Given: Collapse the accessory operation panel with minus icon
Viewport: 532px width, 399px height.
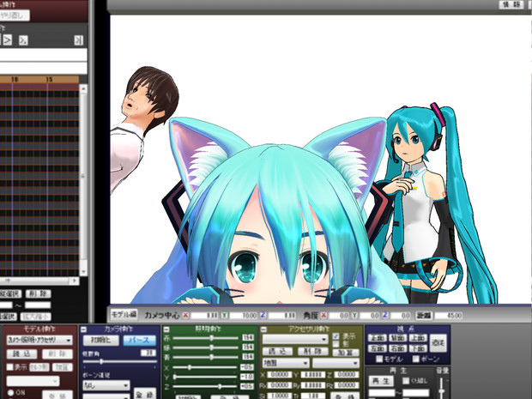Looking at the screenshot, I should [x=264, y=329].
